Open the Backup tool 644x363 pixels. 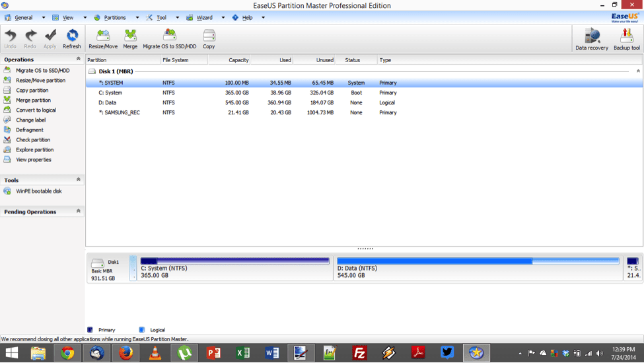(627, 40)
